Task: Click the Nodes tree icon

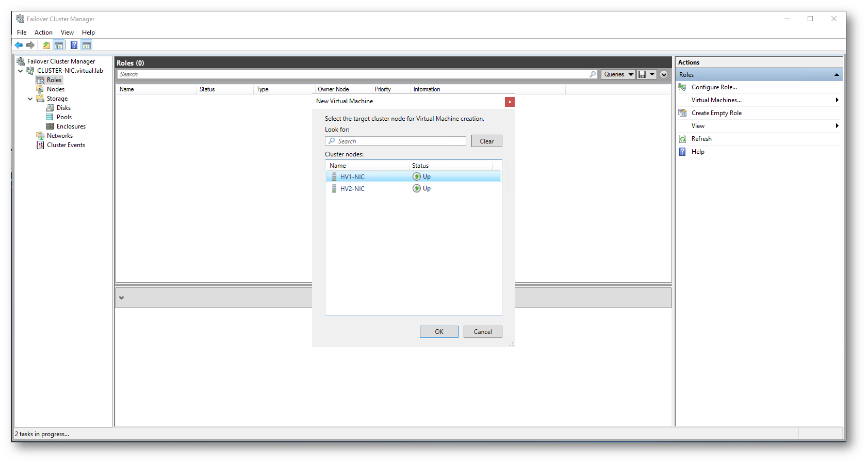Action: (x=40, y=89)
